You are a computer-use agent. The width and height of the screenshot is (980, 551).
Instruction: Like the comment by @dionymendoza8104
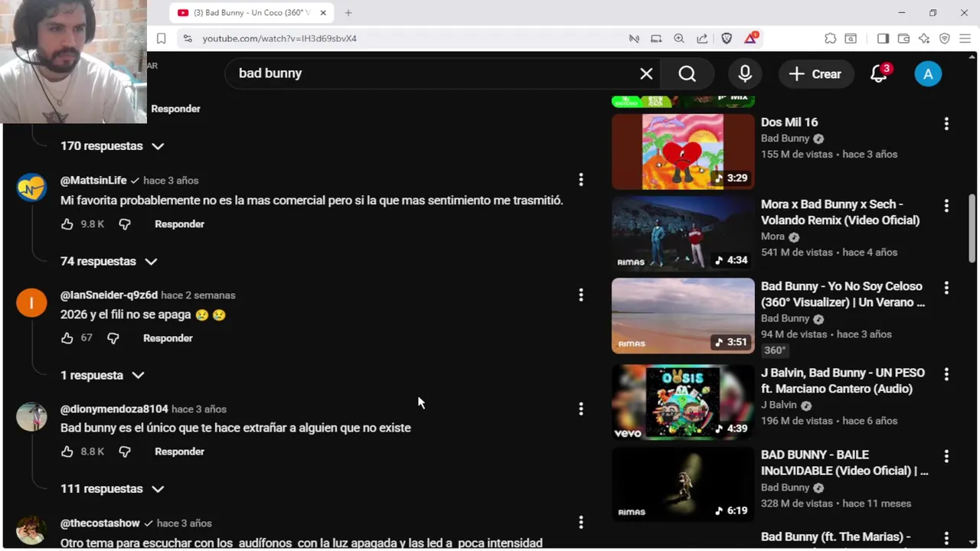tap(67, 452)
